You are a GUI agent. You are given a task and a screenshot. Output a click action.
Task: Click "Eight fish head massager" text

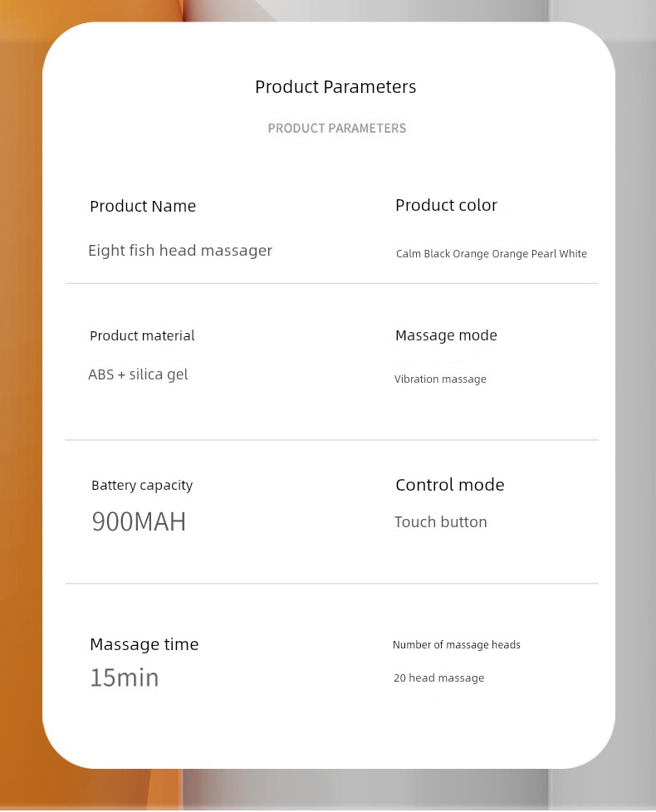180,251
